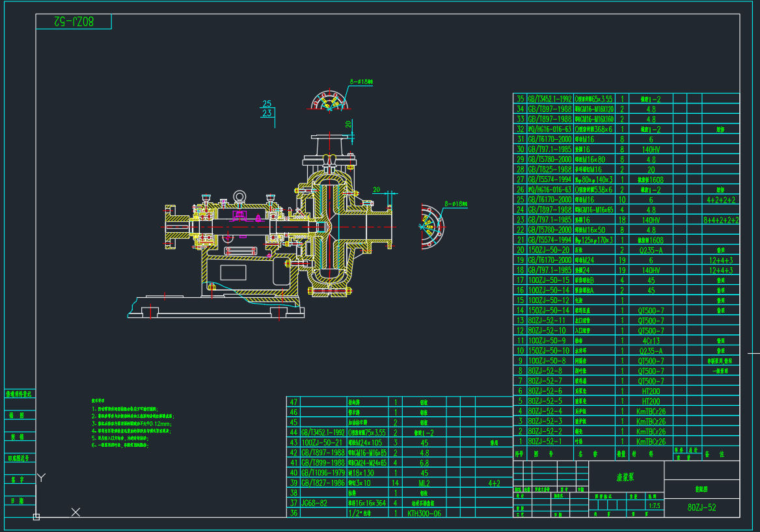
Task: Select the 80ZJ-52 drawing number in title block
Action: [701, 507]
